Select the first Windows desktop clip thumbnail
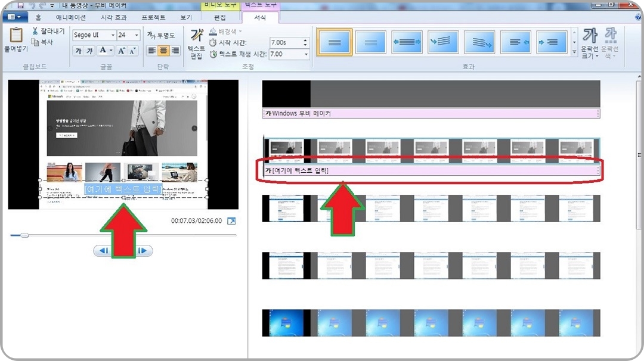This screenshot has height=361, width=644. [x=286, y=323]
